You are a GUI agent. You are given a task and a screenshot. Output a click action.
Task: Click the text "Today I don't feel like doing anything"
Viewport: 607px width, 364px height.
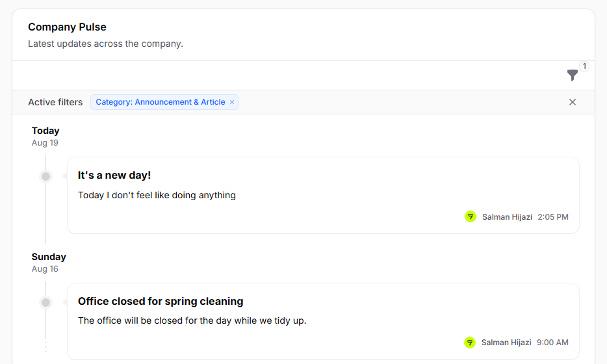coord(157,195)
